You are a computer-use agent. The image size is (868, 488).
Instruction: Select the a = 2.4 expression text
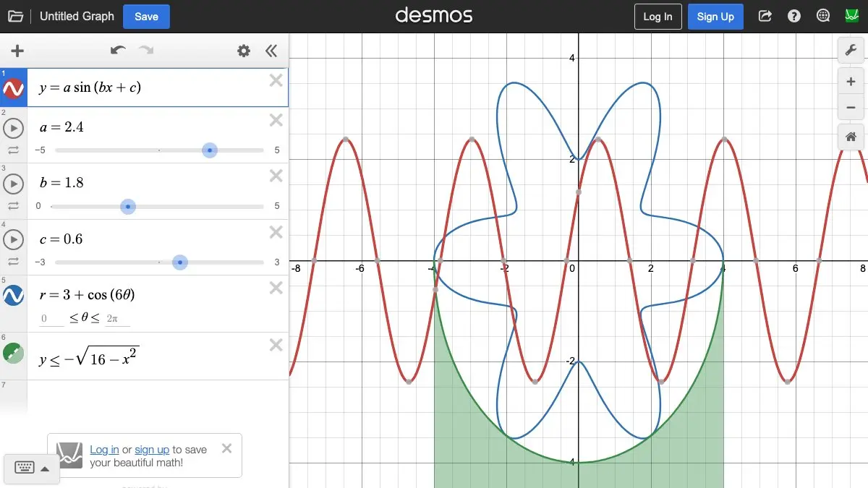pyautogui.click(x=61, y=127)
